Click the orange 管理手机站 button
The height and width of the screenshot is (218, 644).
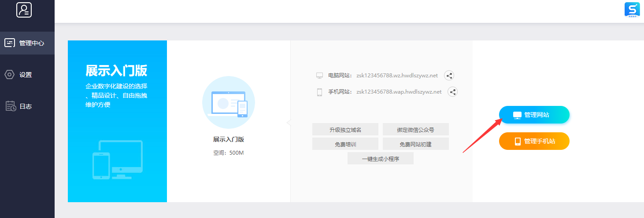click(534, 141)
